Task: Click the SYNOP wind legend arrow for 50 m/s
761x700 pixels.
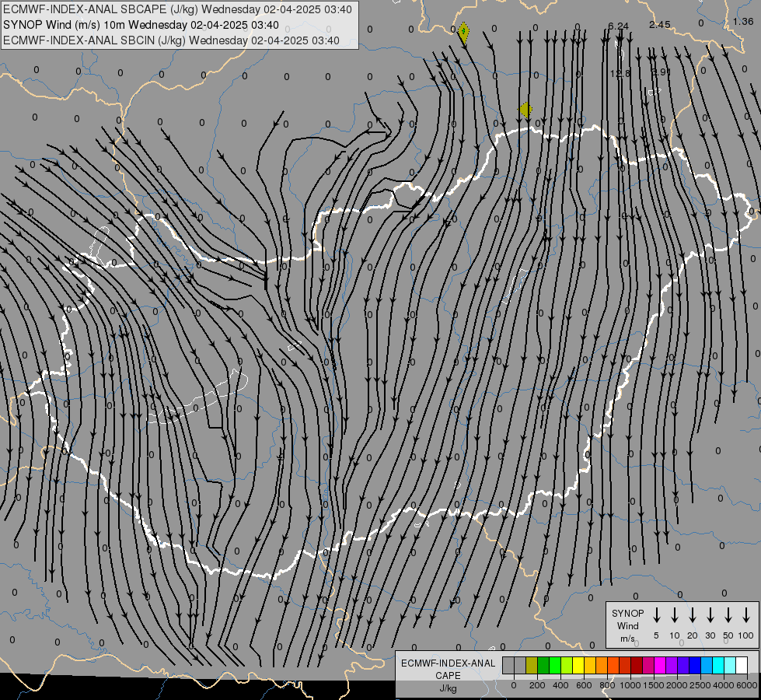Action: coord(728,615)
